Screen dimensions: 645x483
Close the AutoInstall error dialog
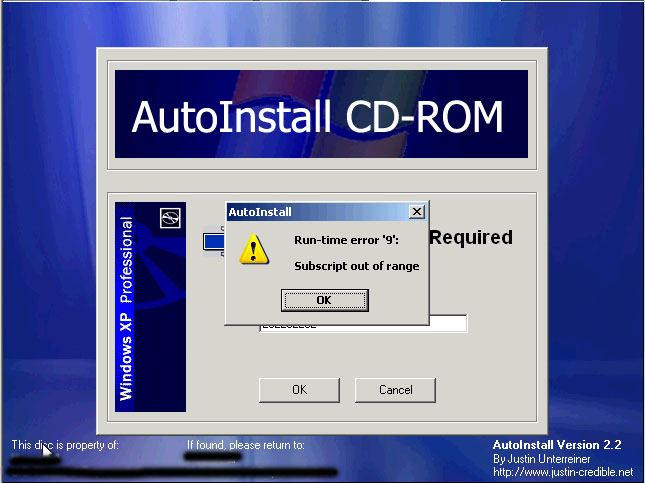click(417, 211)
